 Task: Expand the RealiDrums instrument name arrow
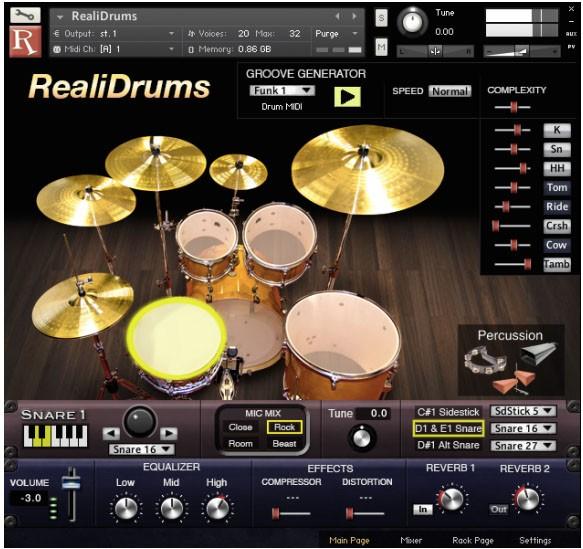(x=60, y=17)
